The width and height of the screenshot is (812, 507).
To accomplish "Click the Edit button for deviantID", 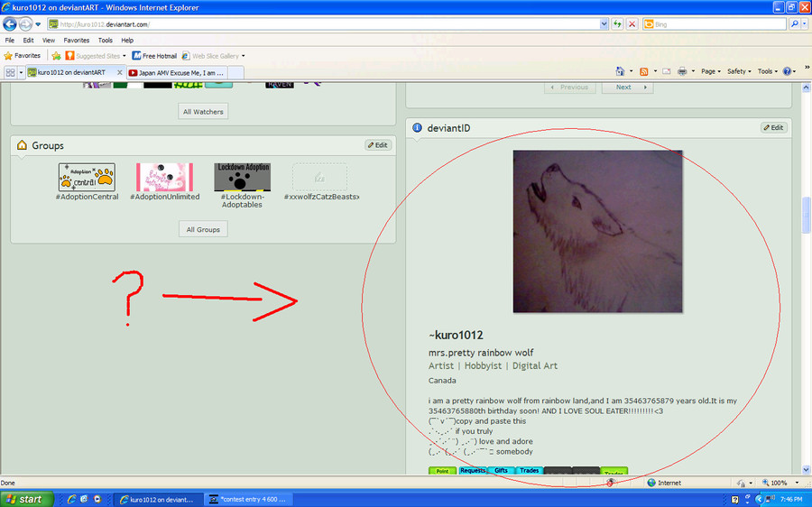I will 774,127.
